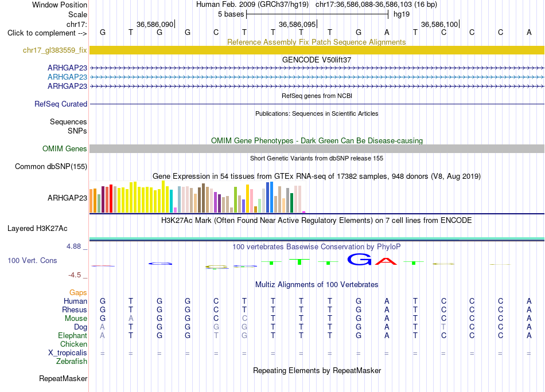Open the 100 Vert. Cons track label

32,260
